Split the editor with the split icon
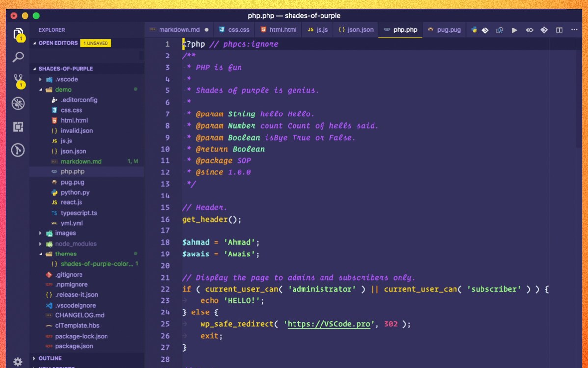 point(559,30)
